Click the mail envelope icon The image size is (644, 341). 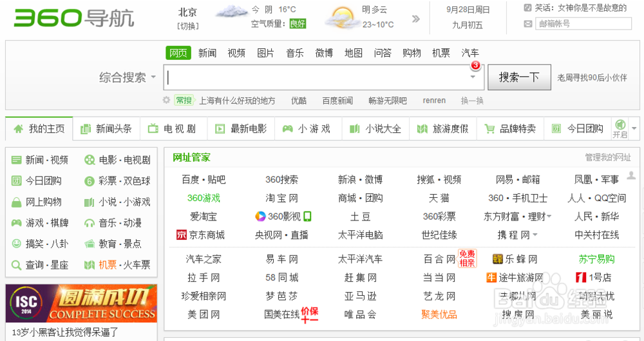click(x=528, y=24)
